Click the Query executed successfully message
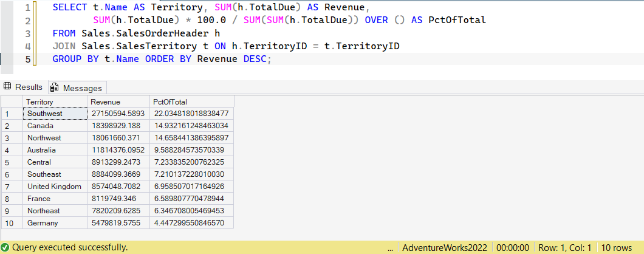644x254 pixels. (x=70, y=247)
